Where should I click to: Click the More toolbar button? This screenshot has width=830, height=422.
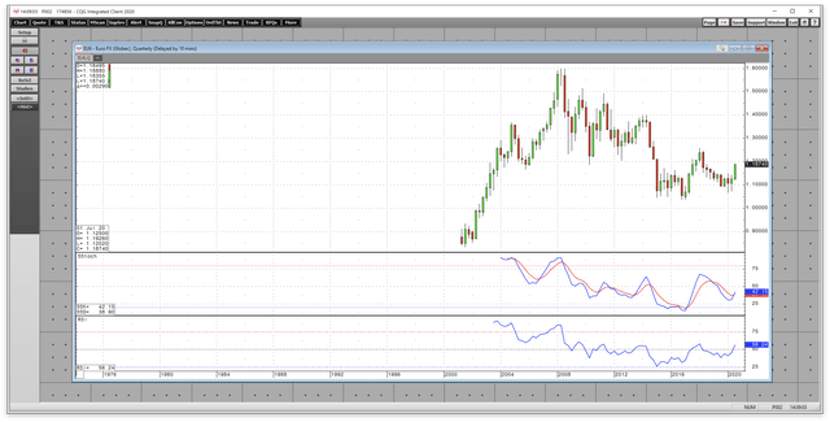coord(291,22)
